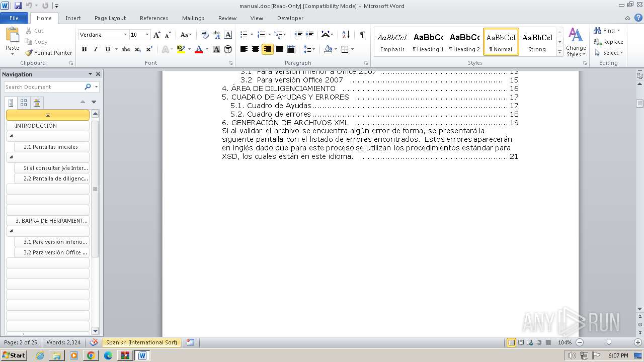
Task: Show browse pages thumbnails tab
Action: click(24, 103)
